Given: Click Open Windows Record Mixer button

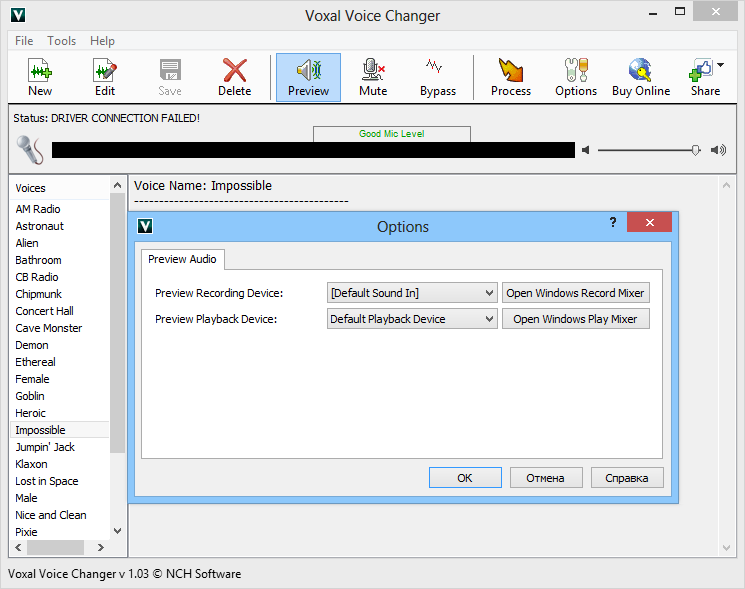Looking at the screenshot, I should (576, 293).
